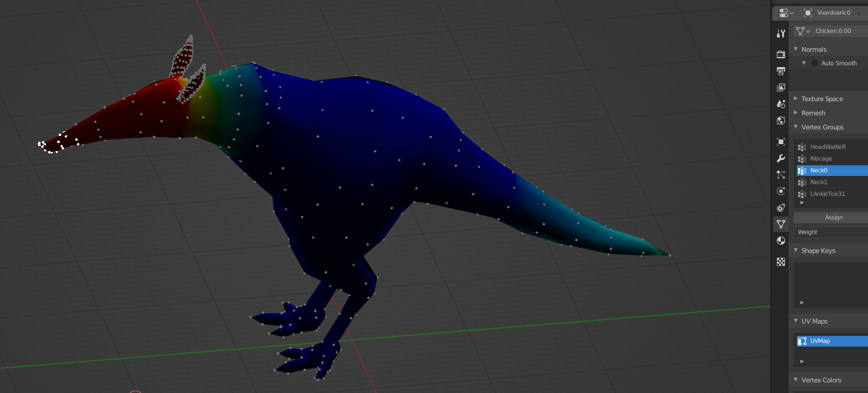The image size is (868, 393).
Task: Open the Scene properties tab
Action: click(781, 104)
